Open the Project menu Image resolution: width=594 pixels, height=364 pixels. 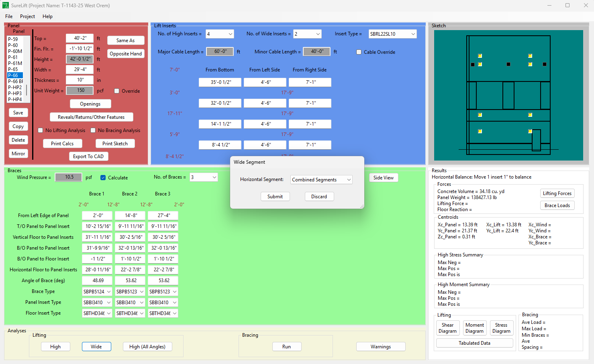(x=27, y=16)
